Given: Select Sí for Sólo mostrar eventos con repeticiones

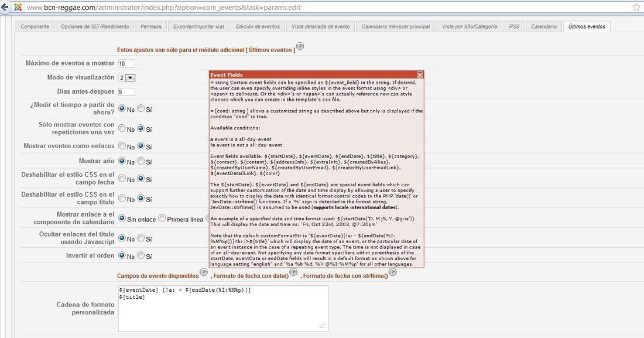Looking at the screenshot, I should tap(141, 128).
